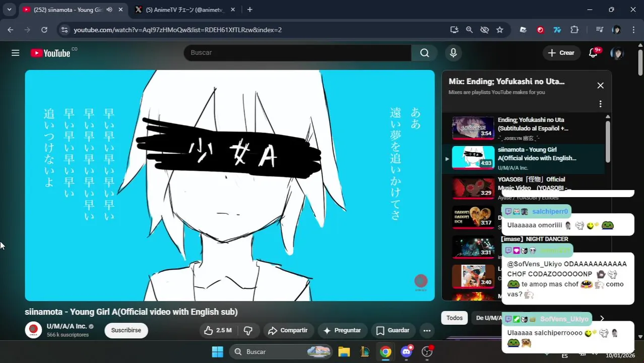Close the Mix playlist panel

click(x=600, y=86)
